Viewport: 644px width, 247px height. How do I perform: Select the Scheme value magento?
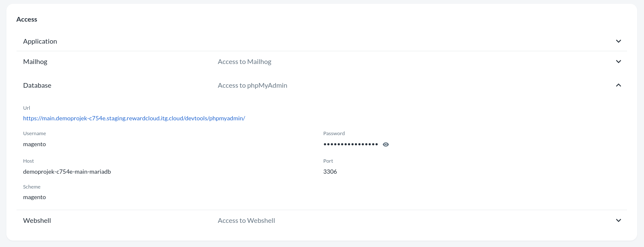[34, 197]
